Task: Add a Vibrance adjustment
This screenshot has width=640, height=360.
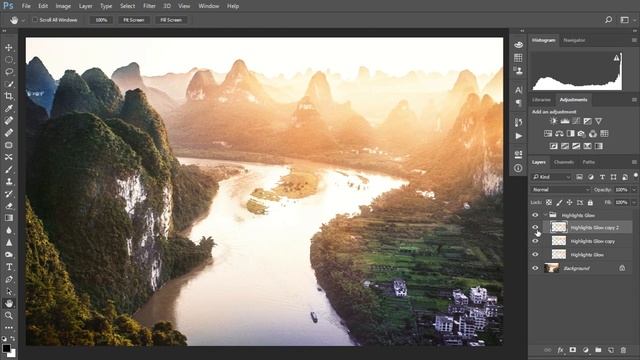Action: point(598,121)
